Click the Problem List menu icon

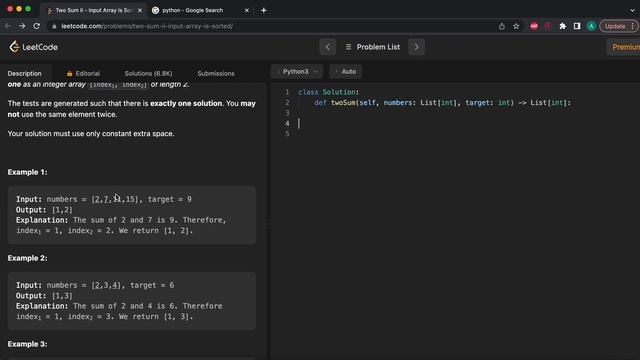(x=348, y=47)
